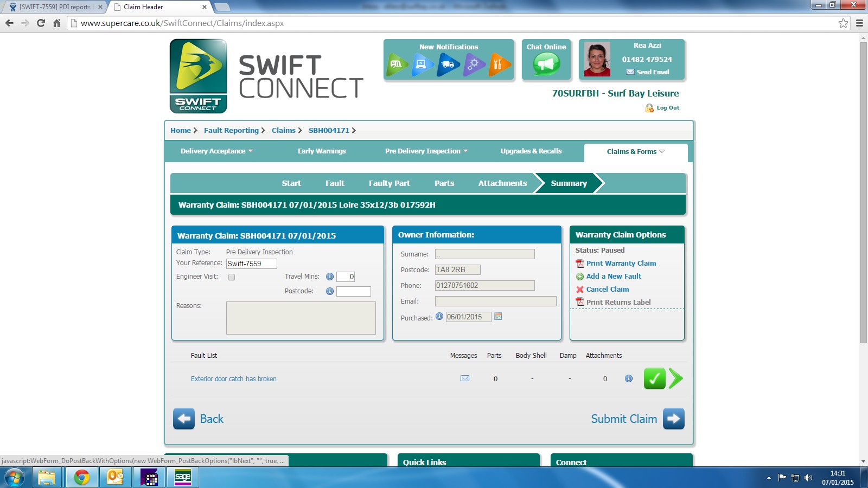Open the Claims & Forms dropdown

pos(635,152)
